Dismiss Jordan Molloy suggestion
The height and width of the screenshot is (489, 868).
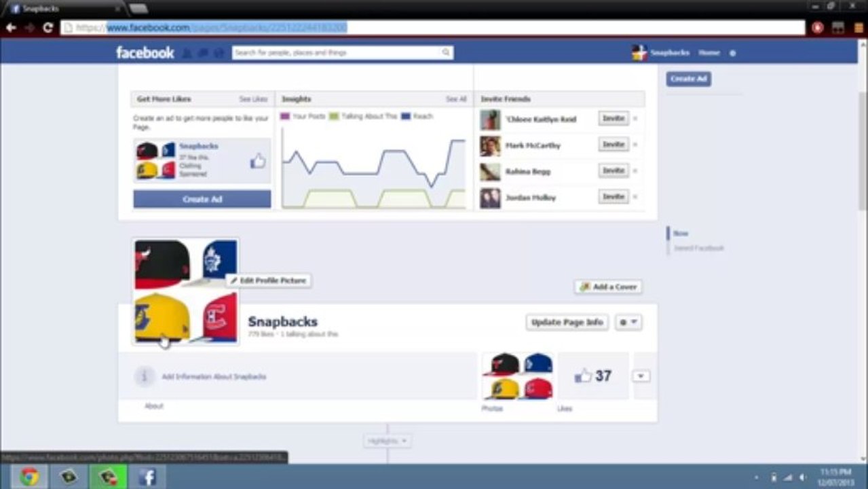click(x=635, y=197)
